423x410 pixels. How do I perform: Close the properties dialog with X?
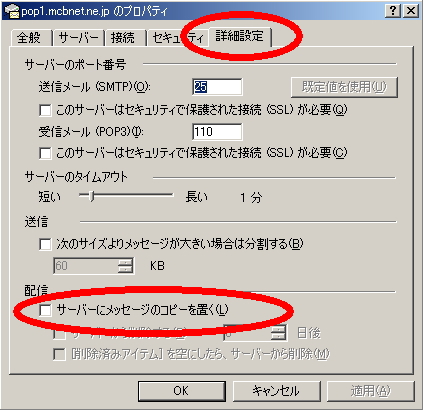coord(411,11)
